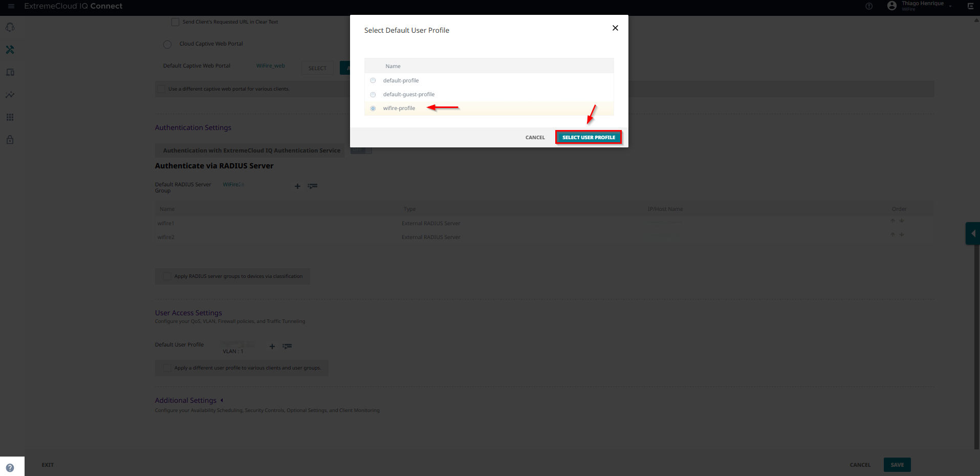
Task: Open the apps grid icon in sidebar
Action: (x=10, y=117)
